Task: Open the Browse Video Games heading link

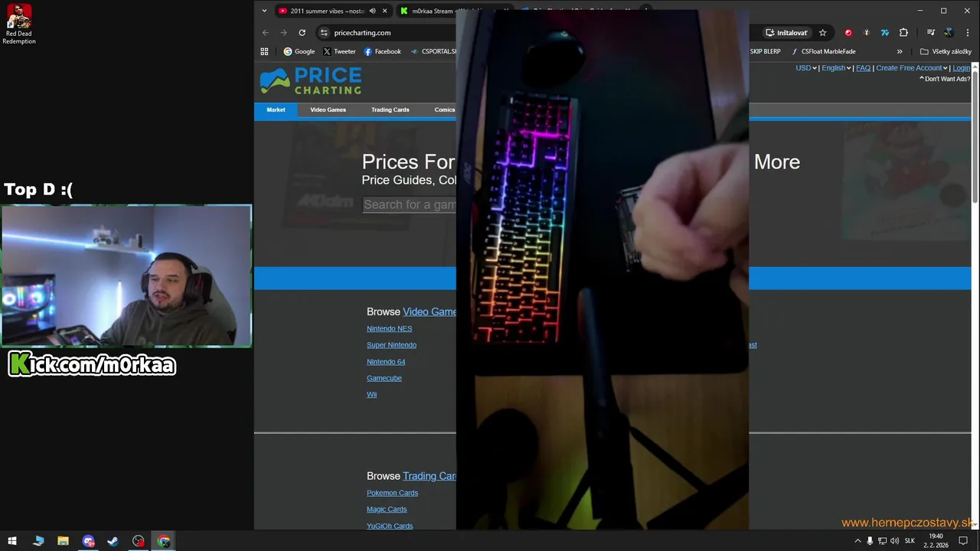Action: [430, 312]
